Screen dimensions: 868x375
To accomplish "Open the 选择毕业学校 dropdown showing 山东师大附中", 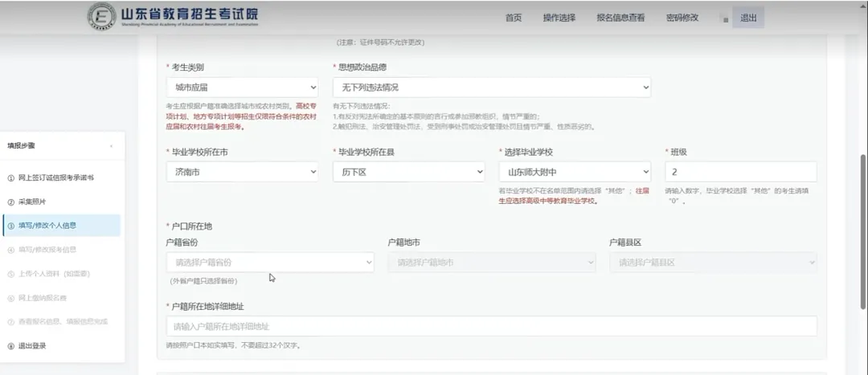I will 575,172.
